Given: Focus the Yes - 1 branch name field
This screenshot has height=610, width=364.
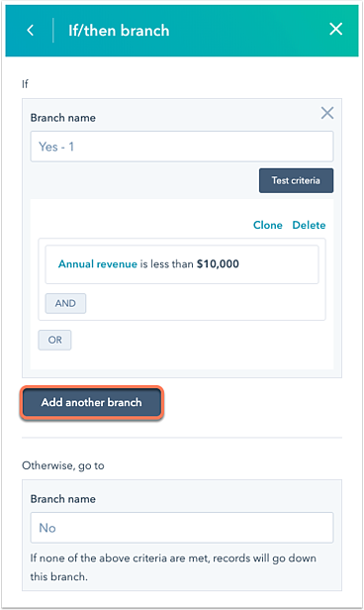Looking at the screenshot, I should pyautogui.click(x=182, y=147).
